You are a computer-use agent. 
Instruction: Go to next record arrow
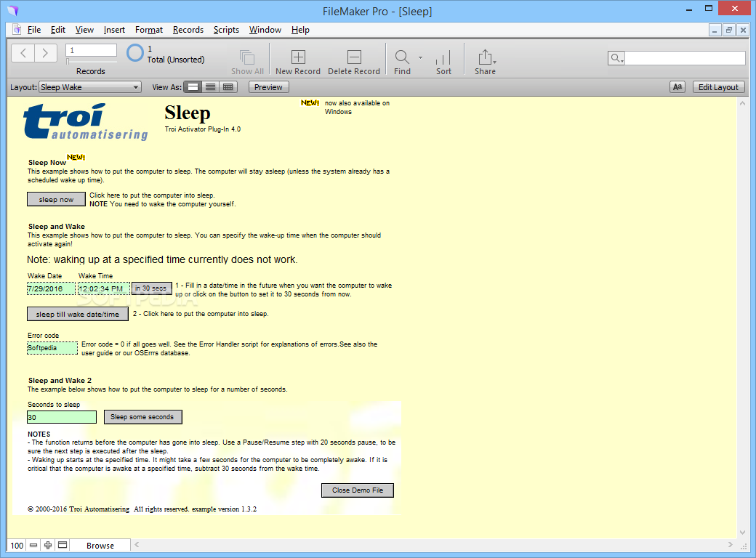(x=46, y=53)
